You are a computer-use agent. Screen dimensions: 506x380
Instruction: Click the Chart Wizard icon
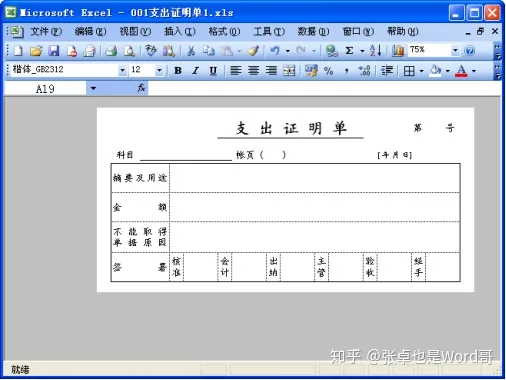pyautogui.click(x=398, y=51)
